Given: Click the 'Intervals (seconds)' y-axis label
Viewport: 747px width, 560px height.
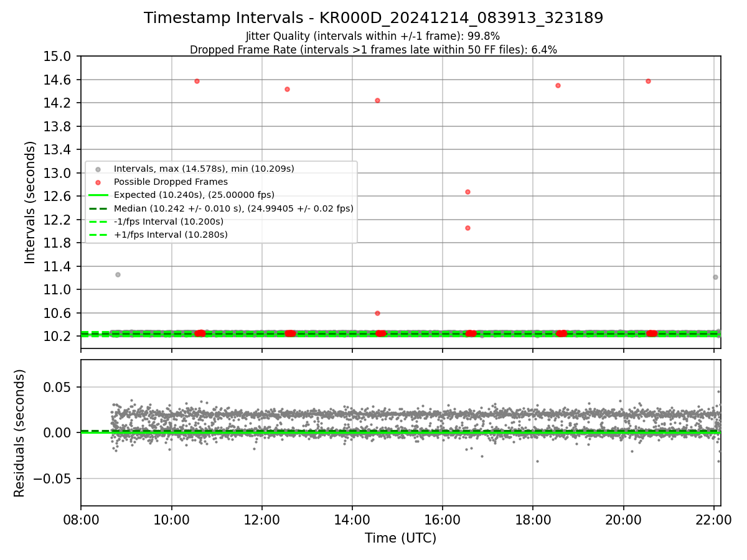Looking at the screenshot, I should (31, 202).
